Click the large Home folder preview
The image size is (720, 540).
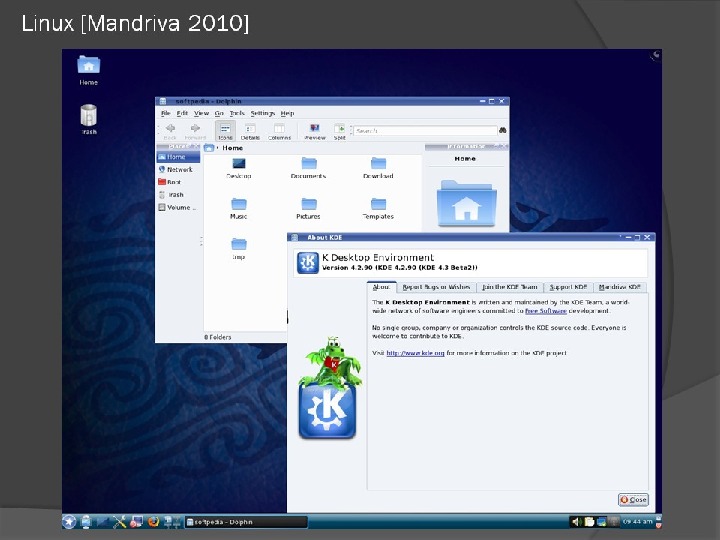[x=467, y=203]
